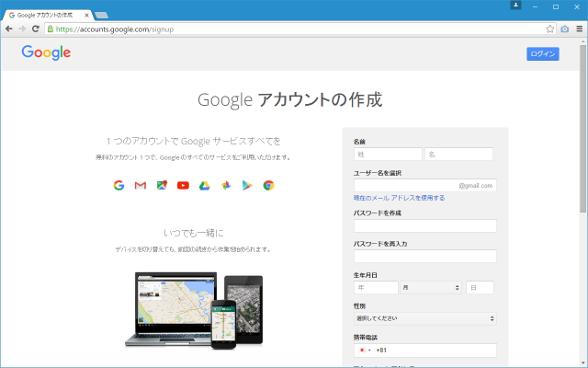Click the Chrome browser icon in services row
The height and width of the screenshot is (368, 588).
coord(268,185)
